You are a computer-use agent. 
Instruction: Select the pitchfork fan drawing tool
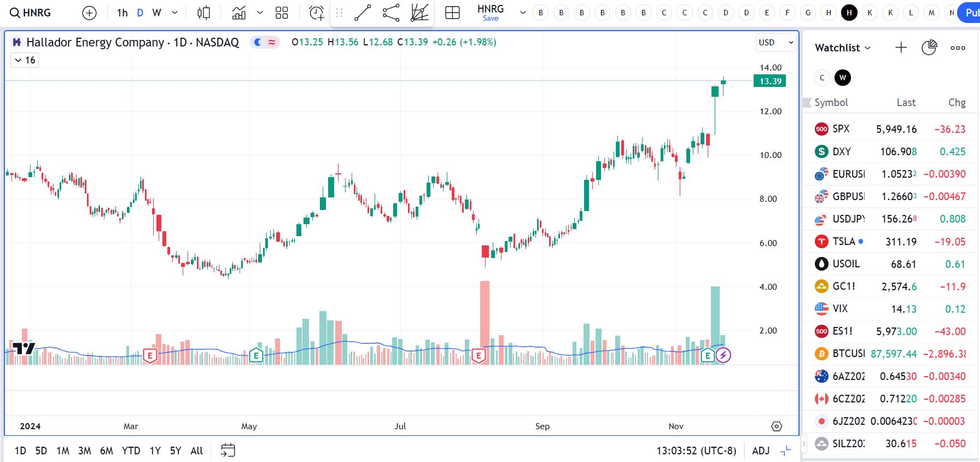[419, 13]
